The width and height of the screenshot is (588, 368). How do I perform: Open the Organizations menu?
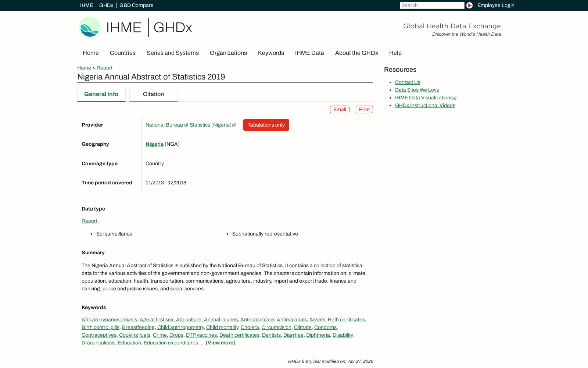(x=228, y=53)
